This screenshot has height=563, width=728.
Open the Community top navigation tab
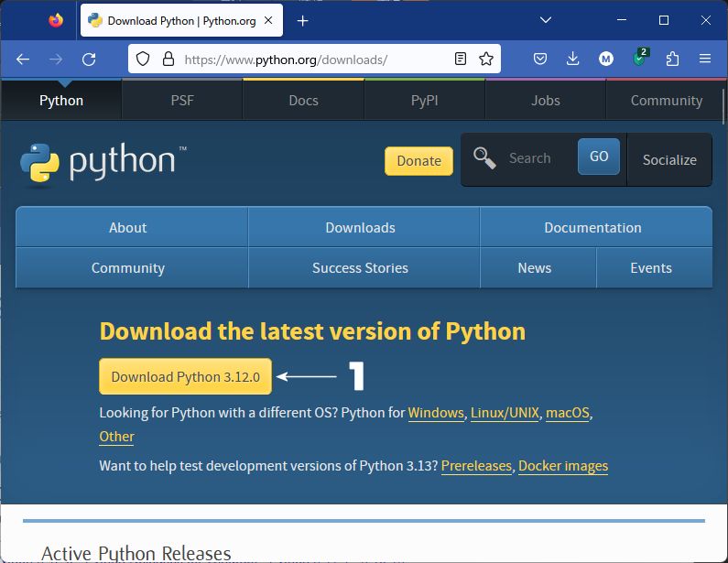coord(667,101)
